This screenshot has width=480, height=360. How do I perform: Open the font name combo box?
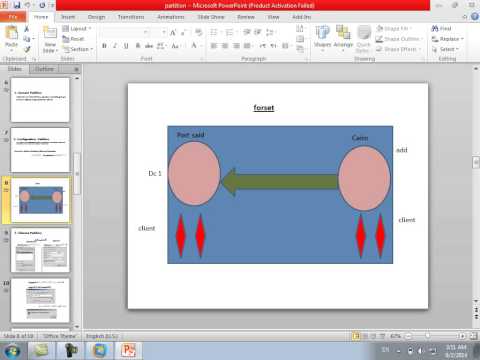(125, 32)
